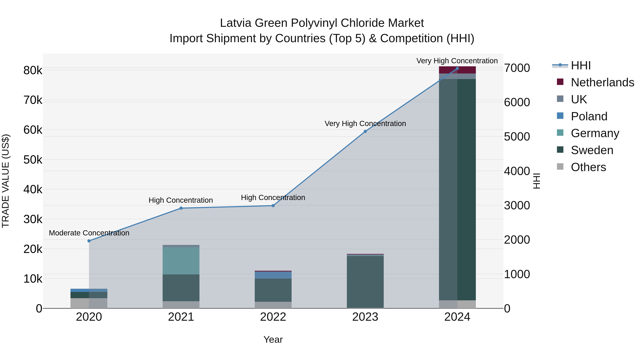Click the Germany teal legend swatch
Viewport: 644px width, 362px height.
pyautogui.click(x=560, y=133)
